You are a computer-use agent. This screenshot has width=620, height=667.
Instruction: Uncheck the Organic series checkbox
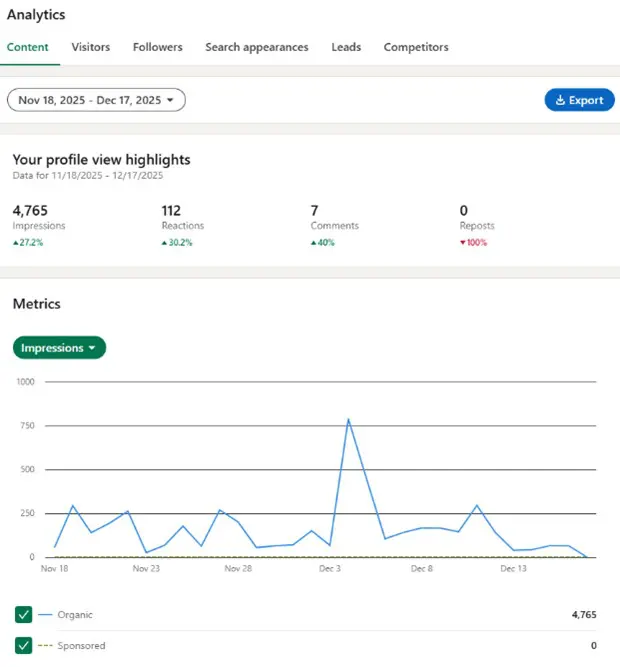click(23, 614)
